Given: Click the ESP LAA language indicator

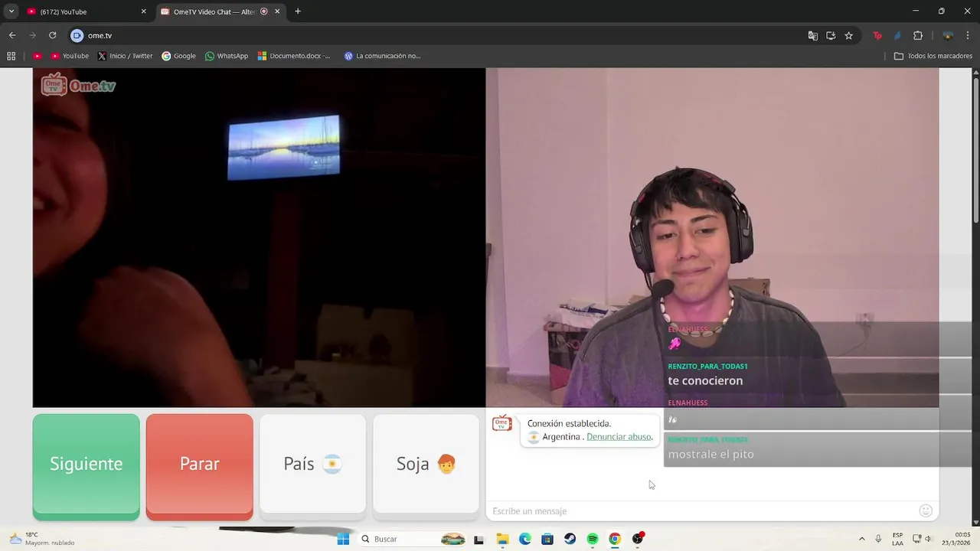Looking at the screenshot, I should tap(897, 539).
